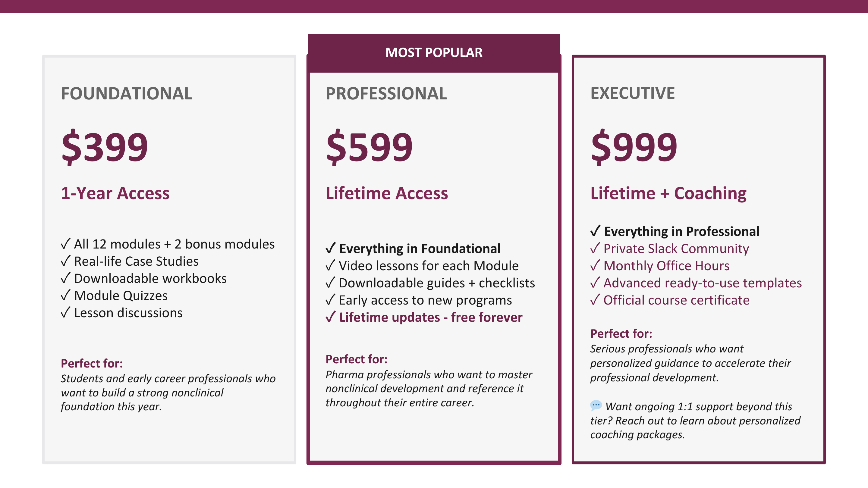Image resolution: width=868 pixels, height=488 pixels.
Task: Click checkmark next to Module Quizzes
Action: click(x=66, y=295)
